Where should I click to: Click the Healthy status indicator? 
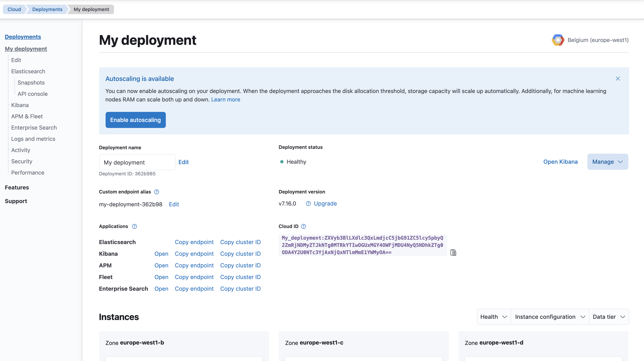click(293, 162)
